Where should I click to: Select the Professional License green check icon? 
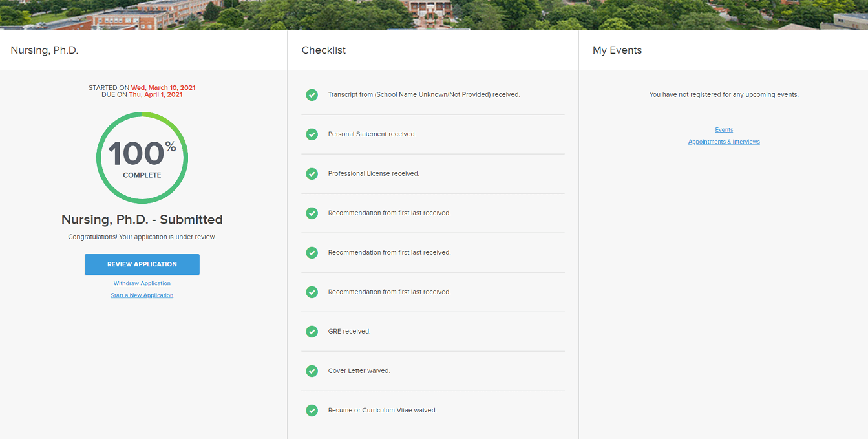312,174
